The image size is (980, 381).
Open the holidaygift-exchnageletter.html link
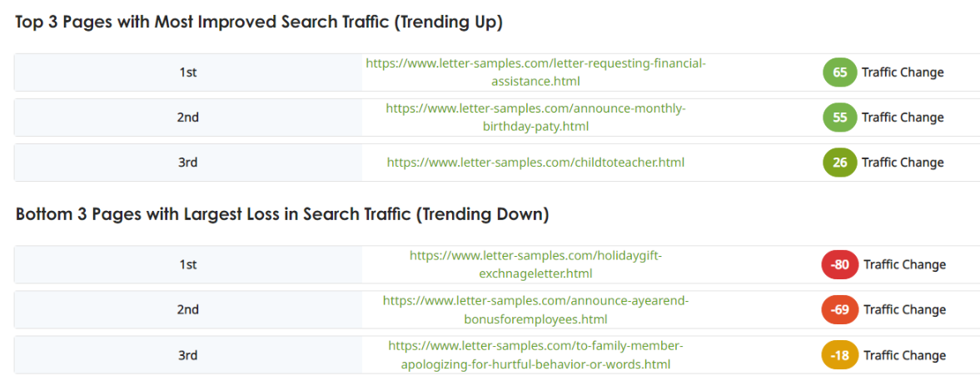coord(535,264)
